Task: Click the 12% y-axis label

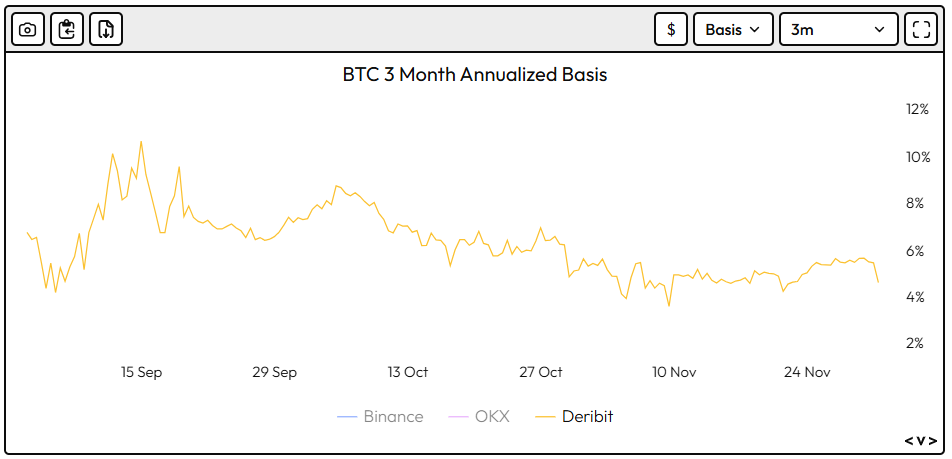Action: 918,109
